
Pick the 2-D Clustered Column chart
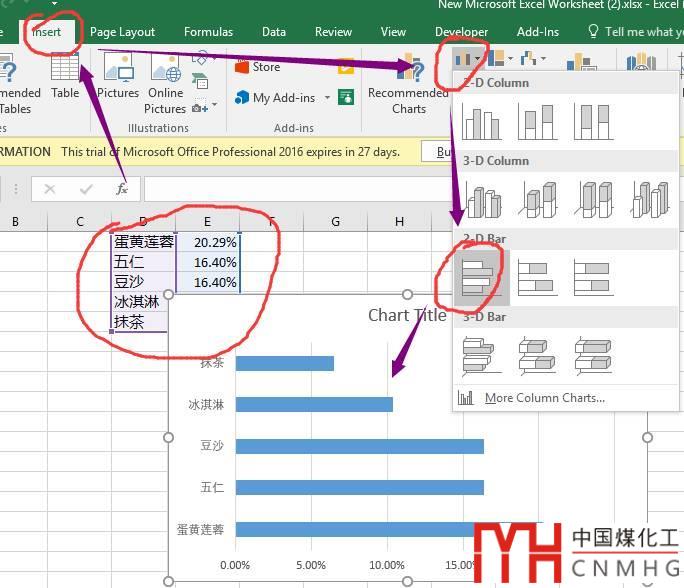click(x=481, y=122)
